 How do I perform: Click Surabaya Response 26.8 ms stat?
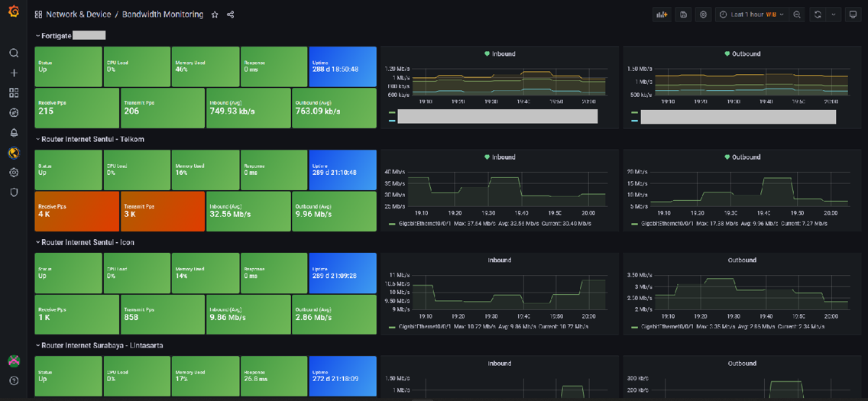tap(274, 376)
